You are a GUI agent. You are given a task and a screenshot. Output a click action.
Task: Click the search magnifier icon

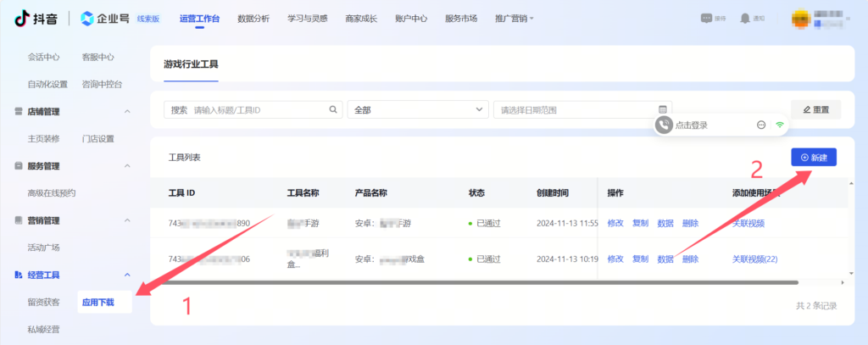[x=333, y=109]
